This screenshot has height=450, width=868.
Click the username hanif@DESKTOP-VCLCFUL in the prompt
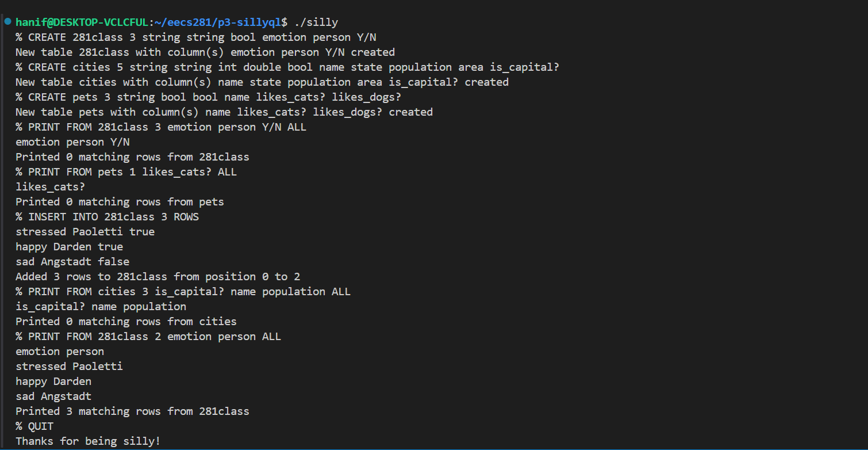pyautogui.click(x=82, y=22)
